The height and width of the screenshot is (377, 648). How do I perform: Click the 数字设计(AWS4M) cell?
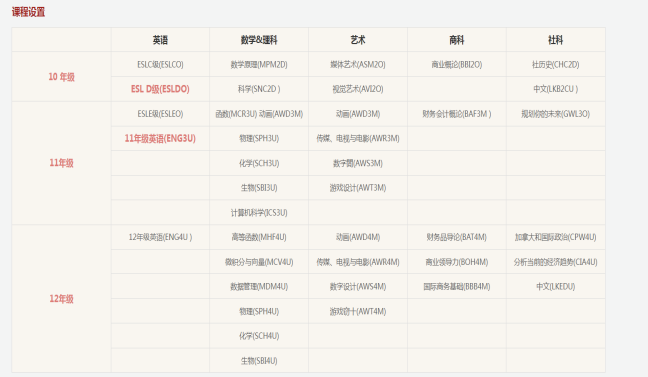[x=358, y=286]
